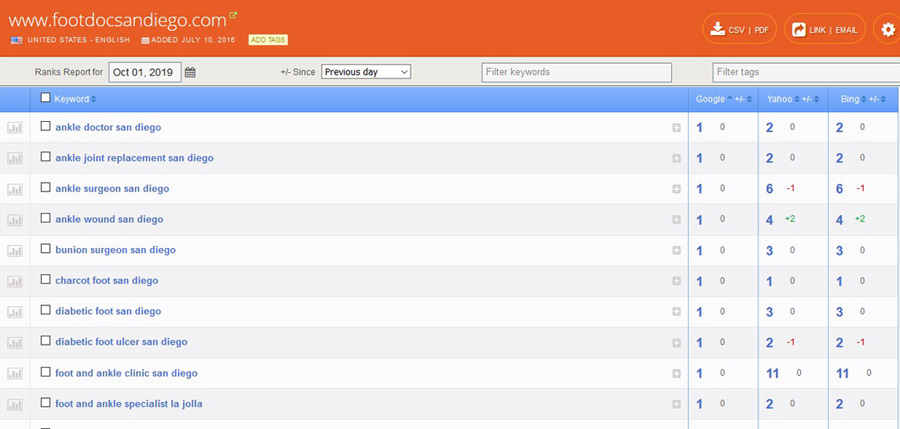The image size is (900, 429).
Task: Open external link icon next to site URL
Action: (233, 16)
